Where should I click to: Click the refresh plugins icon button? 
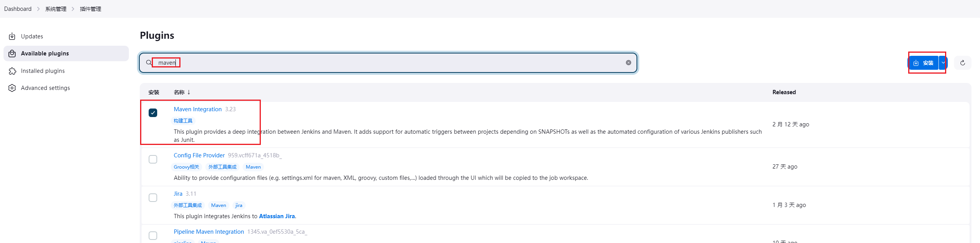tap(963, 63)
